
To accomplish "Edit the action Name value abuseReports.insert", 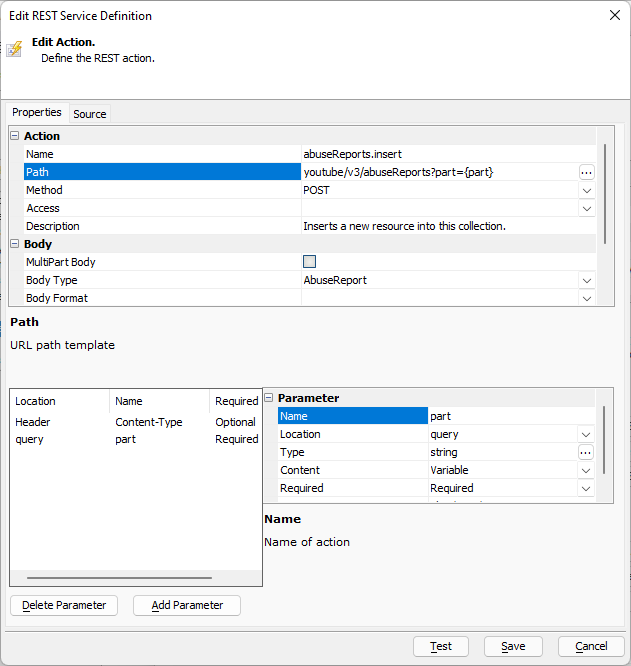I will 449,154.
